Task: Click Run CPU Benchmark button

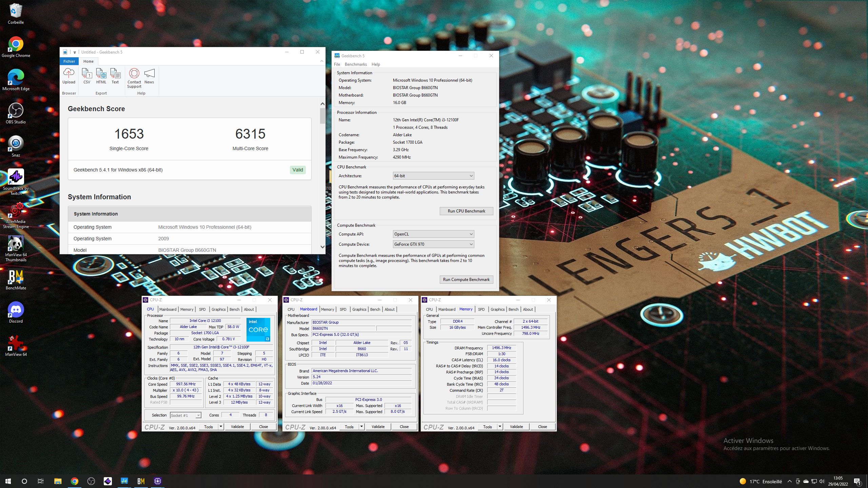Action: tap(466, 211)
